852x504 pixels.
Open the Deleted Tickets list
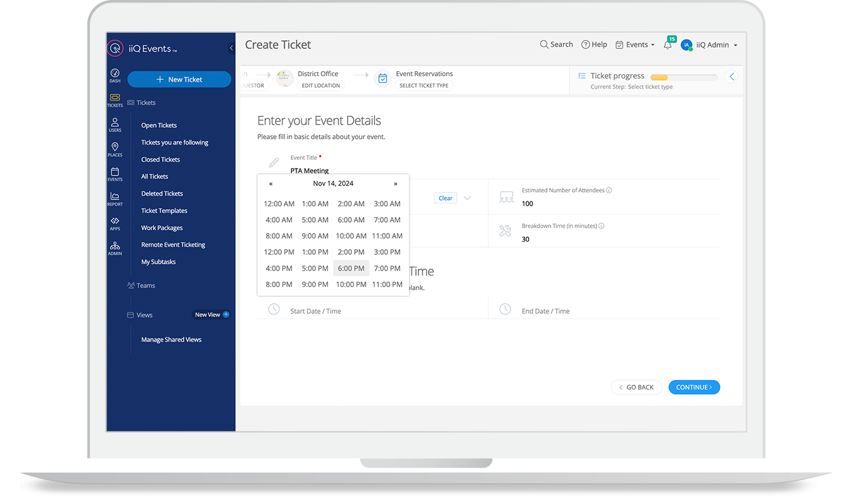162,193
